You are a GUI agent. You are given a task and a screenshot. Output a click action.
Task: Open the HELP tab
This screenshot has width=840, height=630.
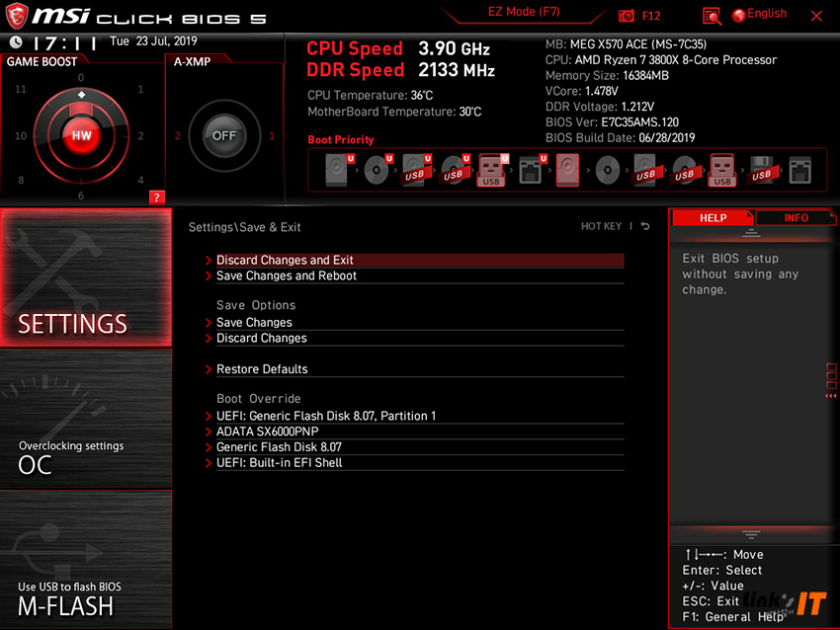tap(713, 218)
